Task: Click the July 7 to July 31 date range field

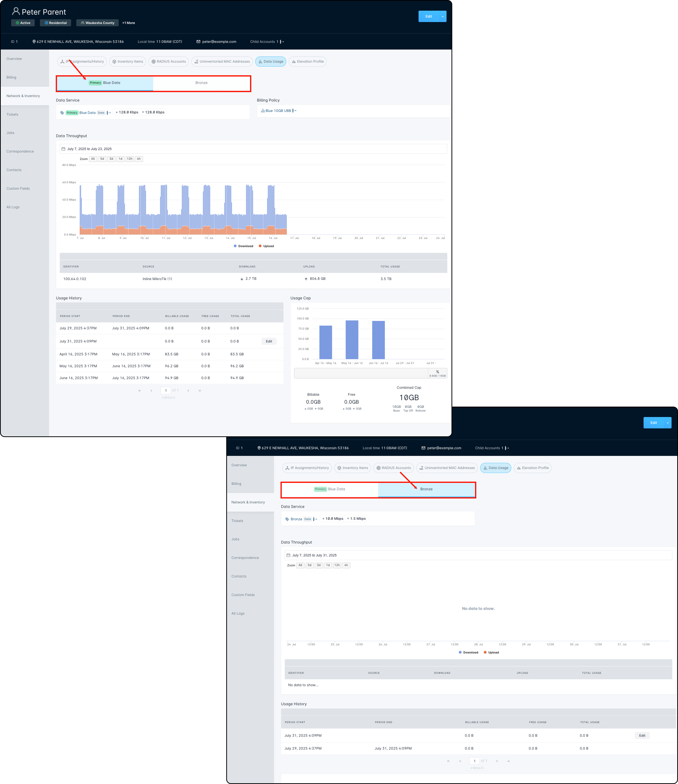Action: tap(478, 555)
